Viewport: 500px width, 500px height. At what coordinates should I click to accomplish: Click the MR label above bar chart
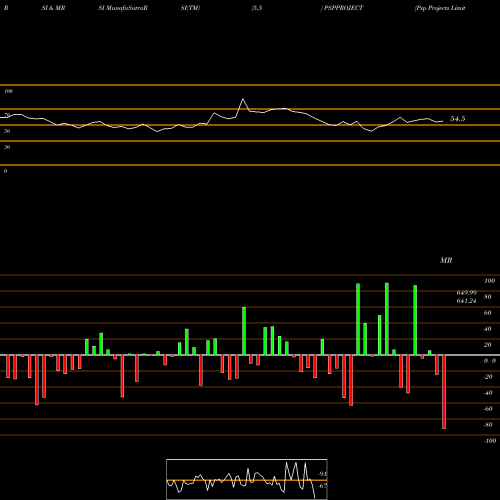click(446, 260)
